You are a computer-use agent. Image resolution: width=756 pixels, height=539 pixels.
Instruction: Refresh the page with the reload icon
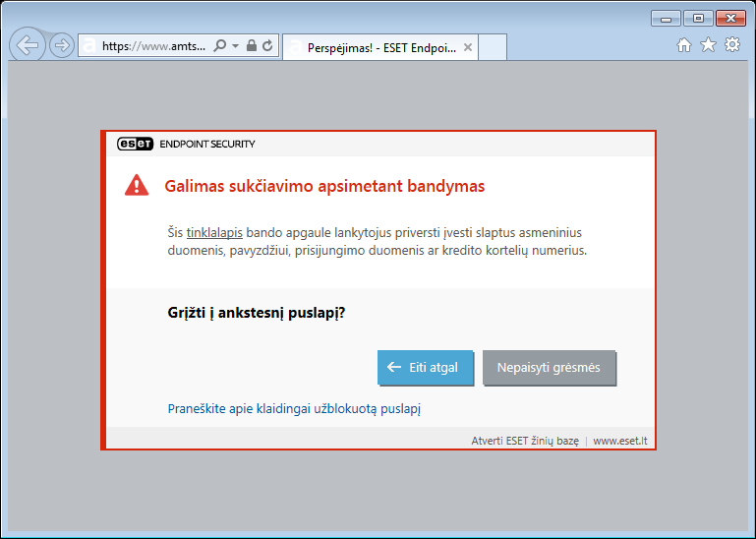point(267,46)
